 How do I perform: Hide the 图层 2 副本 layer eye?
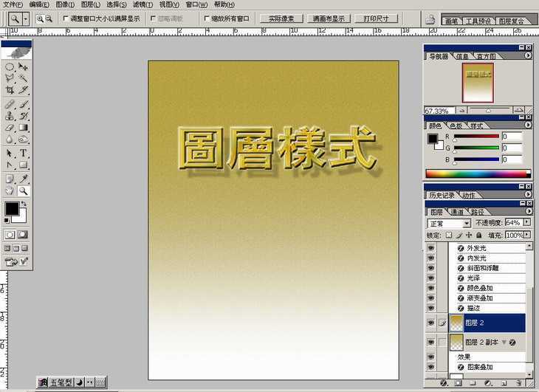pos(430,343)
